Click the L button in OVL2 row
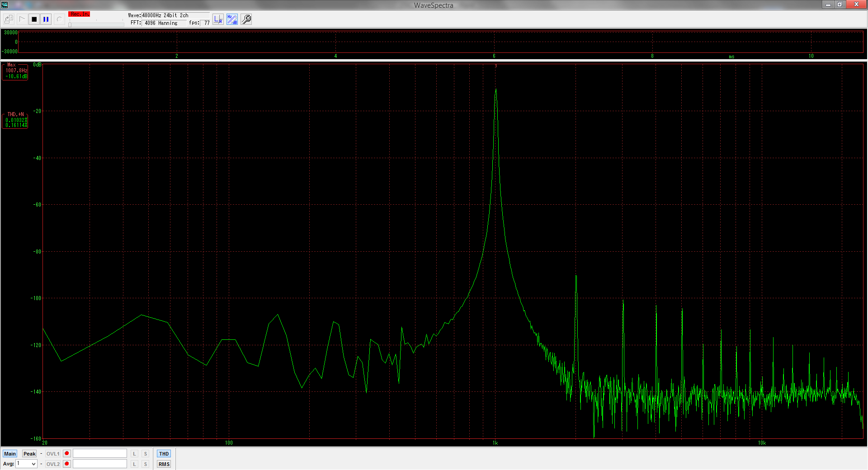 click(134, 464)
